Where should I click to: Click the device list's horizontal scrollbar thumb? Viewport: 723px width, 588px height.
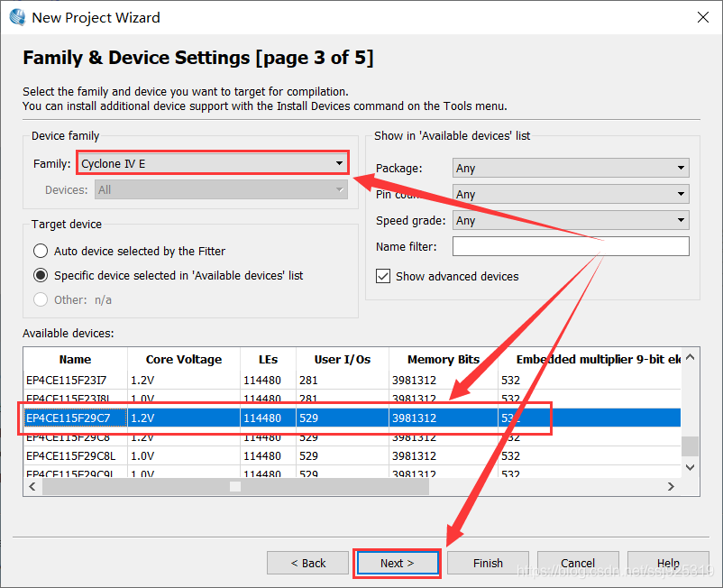point(235,486)
